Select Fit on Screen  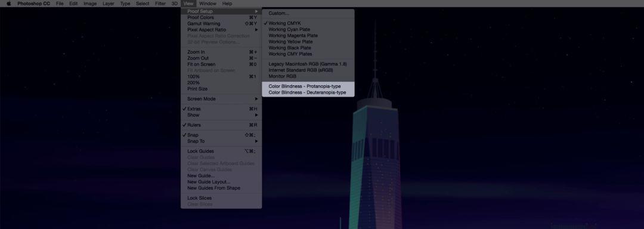(x=221, y=64)
